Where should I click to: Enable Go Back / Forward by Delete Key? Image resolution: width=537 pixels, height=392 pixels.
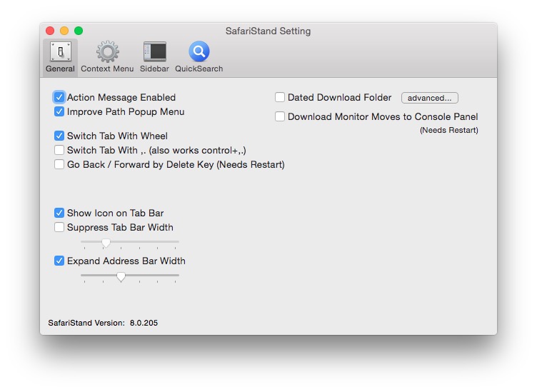[59, 165]
